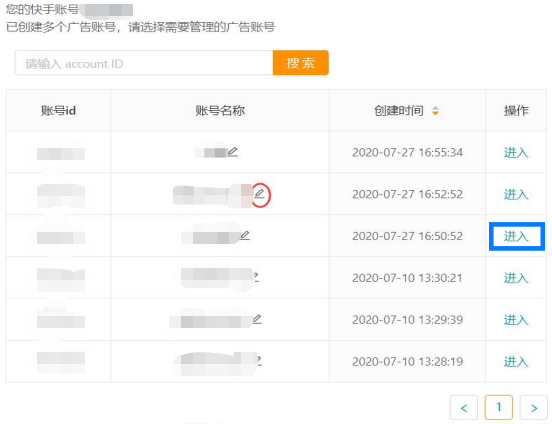Edit name of account created 13:29:39

(x=257, y=319)
